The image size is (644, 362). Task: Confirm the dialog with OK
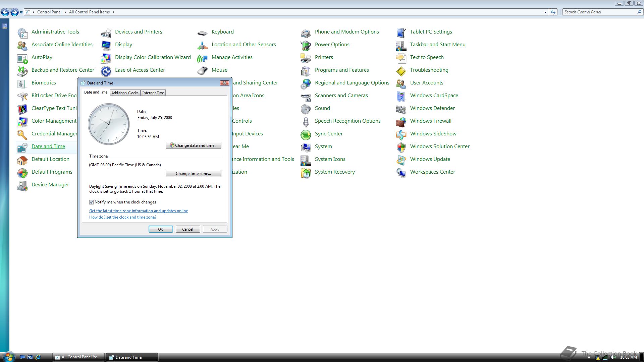161,229
